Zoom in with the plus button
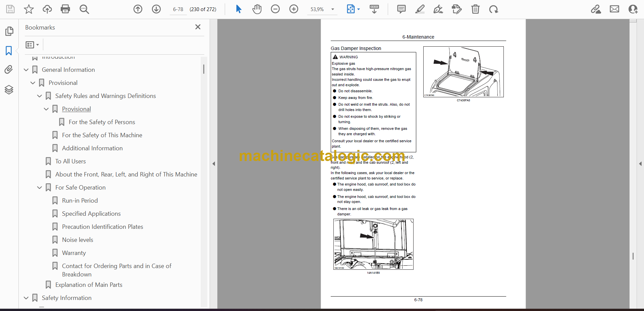The width and height of the screenshot is (644, 311). (x=294, y=9)
